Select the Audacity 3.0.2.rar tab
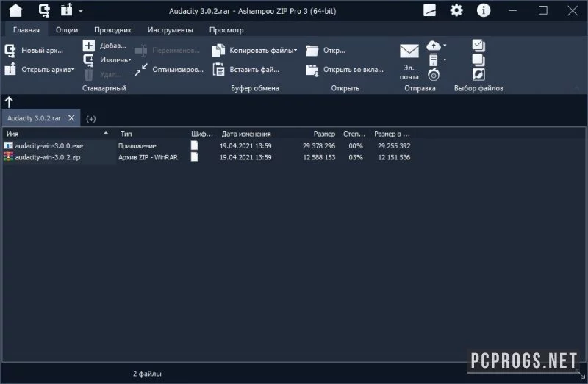 coord(34,118)
